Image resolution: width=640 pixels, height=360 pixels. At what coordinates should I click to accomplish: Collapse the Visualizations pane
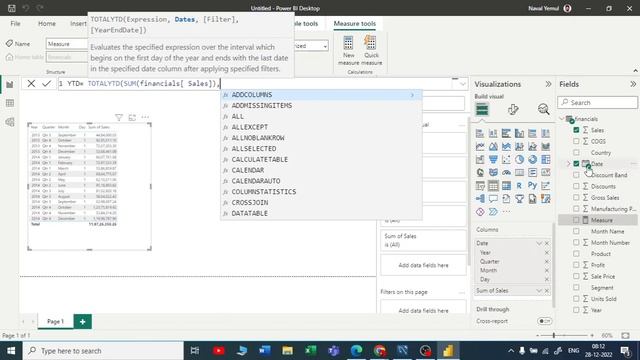(548, 84)
